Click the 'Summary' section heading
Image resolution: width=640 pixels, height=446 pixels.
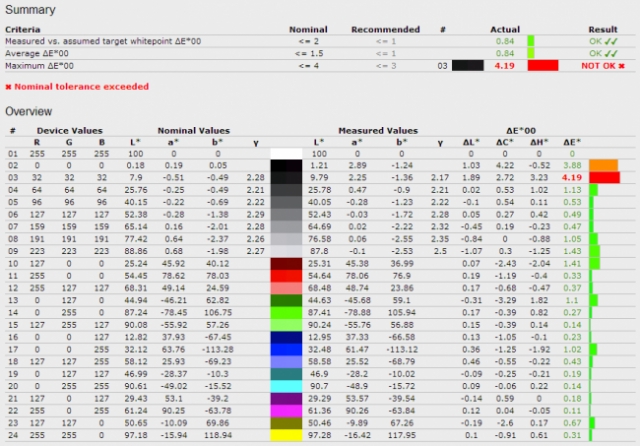point(29,8)
